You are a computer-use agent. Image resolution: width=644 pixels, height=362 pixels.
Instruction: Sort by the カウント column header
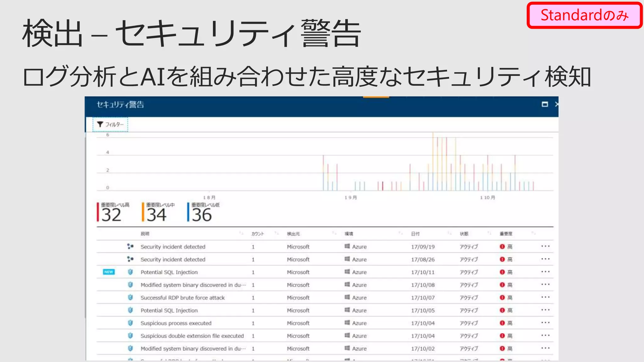pos(258,234)
